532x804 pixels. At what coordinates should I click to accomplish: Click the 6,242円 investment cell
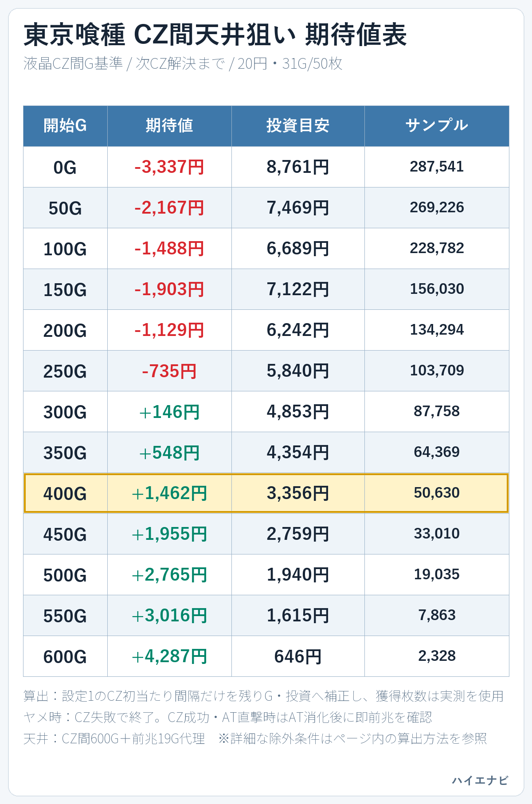[298, 330]
